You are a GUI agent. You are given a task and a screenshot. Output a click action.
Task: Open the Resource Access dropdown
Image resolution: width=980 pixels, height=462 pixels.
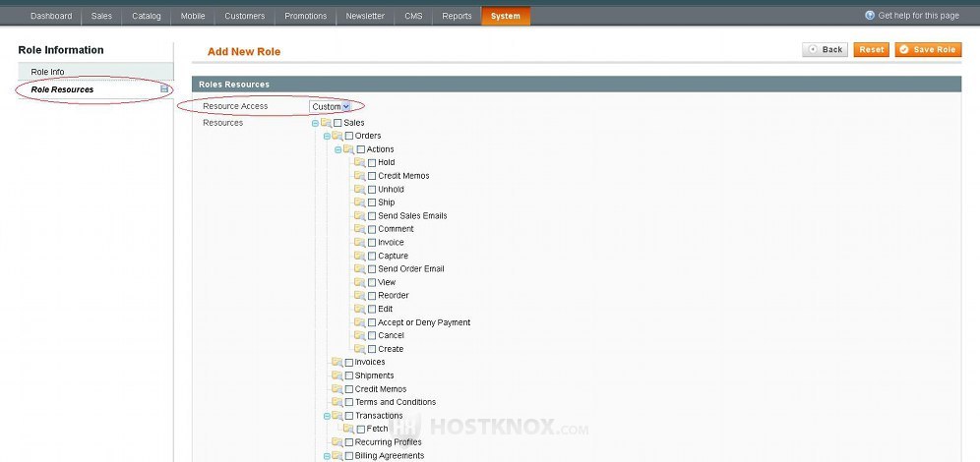point(330,107)
